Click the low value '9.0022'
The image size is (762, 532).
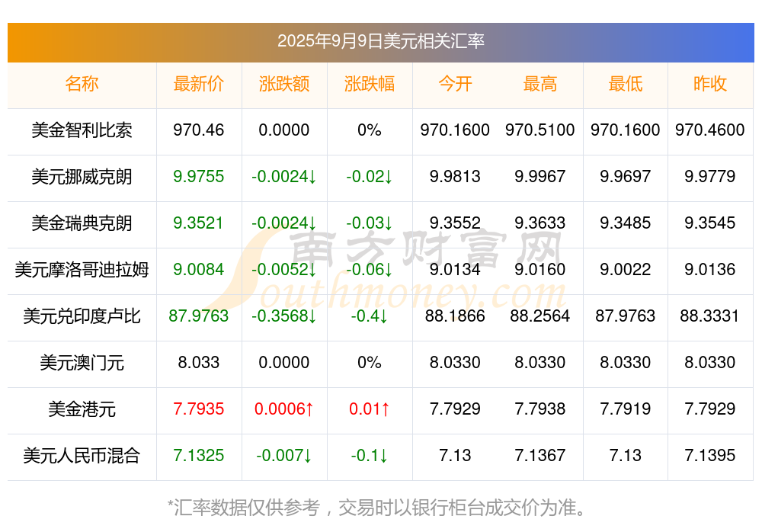[626, 269]
